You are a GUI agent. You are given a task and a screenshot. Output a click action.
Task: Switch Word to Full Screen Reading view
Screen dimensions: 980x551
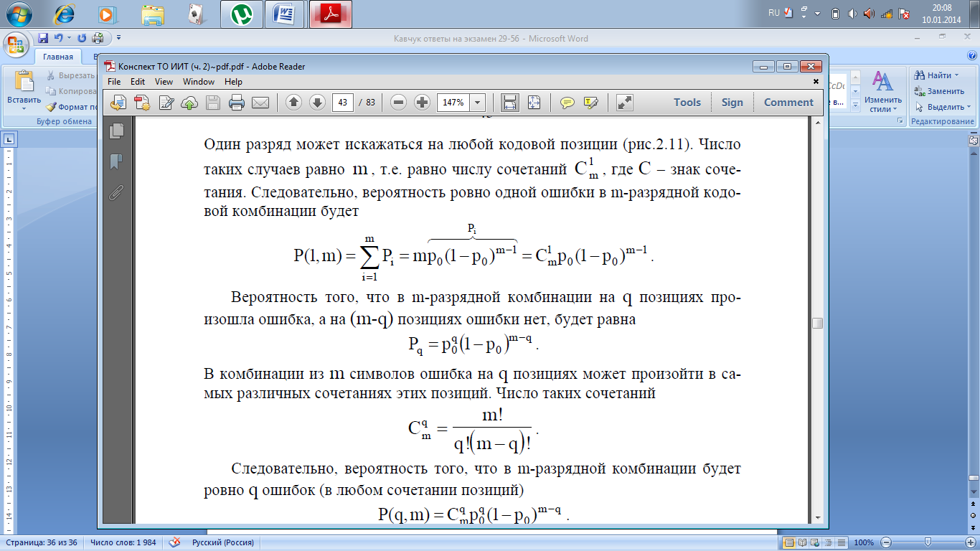click(x=803, y=543)
